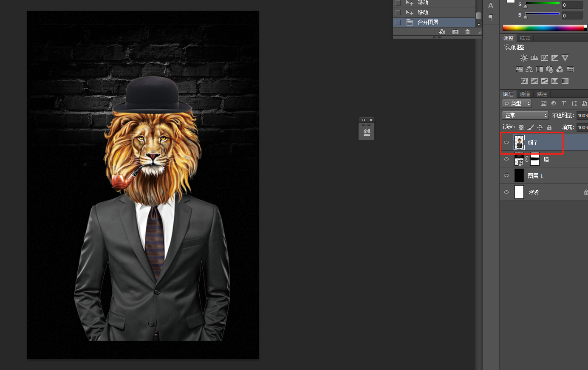Open the 类型 layer filter dropdown
Screen dimensions: 588x370
point(517,103)
